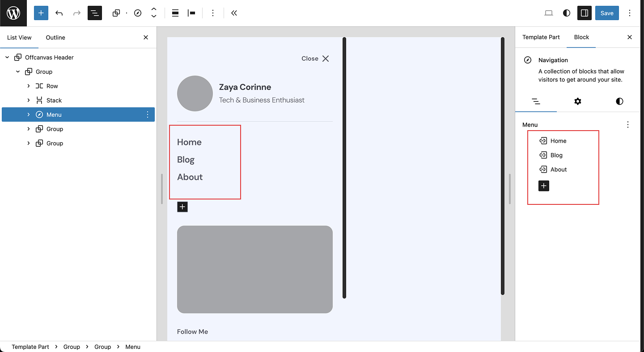The width and height of the screenshot is (644, 352).
Task: Open the Settings gear tab in Block panel
Action: point(577,102)
